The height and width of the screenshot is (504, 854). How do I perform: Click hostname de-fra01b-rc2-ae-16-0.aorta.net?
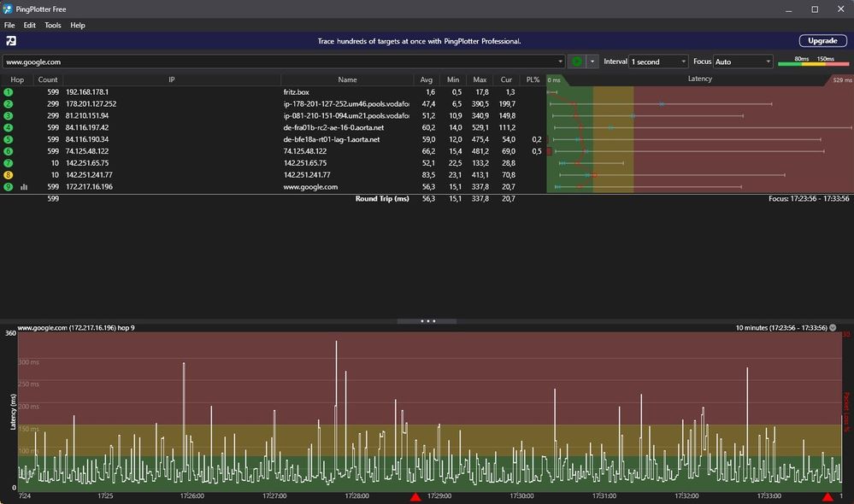click(333, 127)
